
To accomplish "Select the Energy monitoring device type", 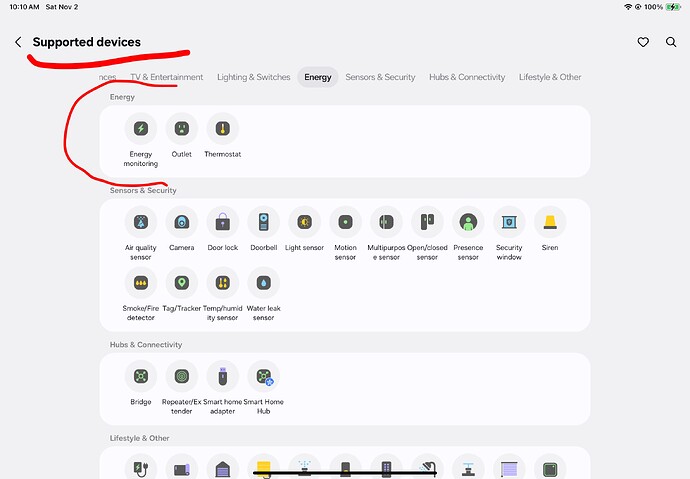I will [141, 128].
